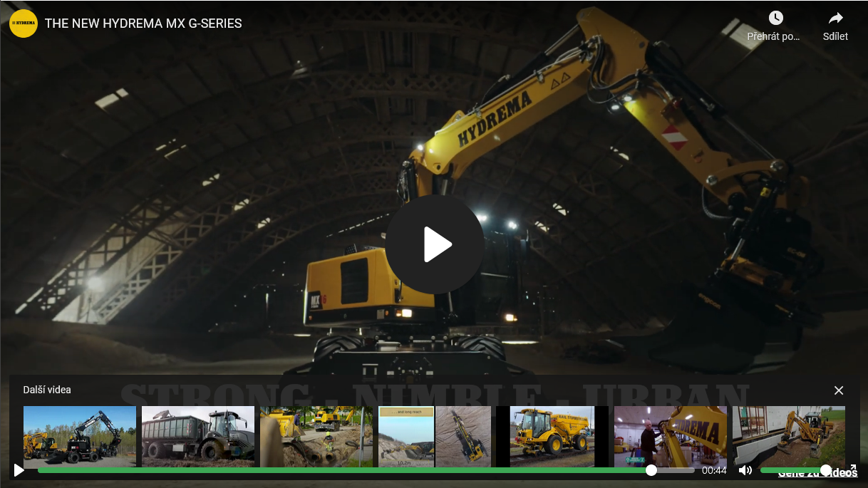
Task: Open the Hydrema channel logo
Action: pos(24,24)
